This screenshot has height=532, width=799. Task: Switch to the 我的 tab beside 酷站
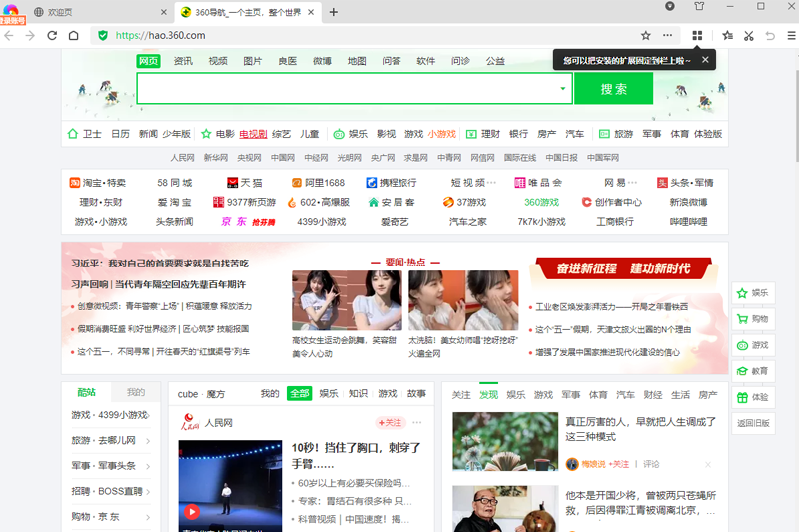point(136,392)
